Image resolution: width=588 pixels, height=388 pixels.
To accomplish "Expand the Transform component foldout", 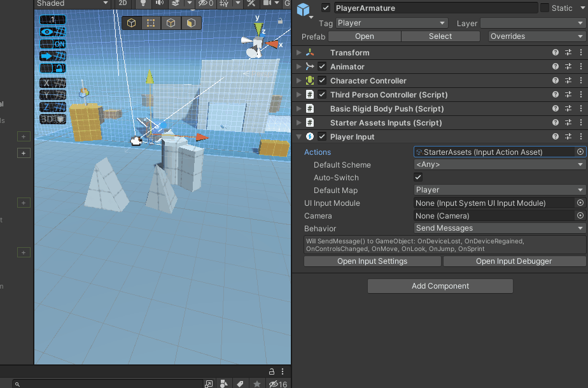I will pos(300,53).
